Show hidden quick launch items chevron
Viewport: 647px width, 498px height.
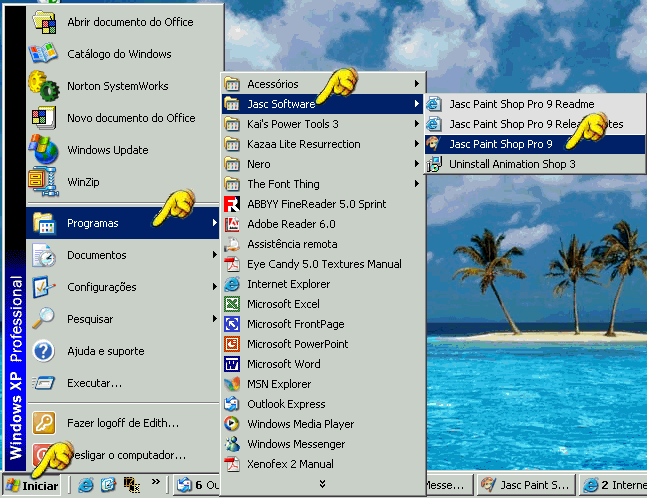tap(156, 481)
